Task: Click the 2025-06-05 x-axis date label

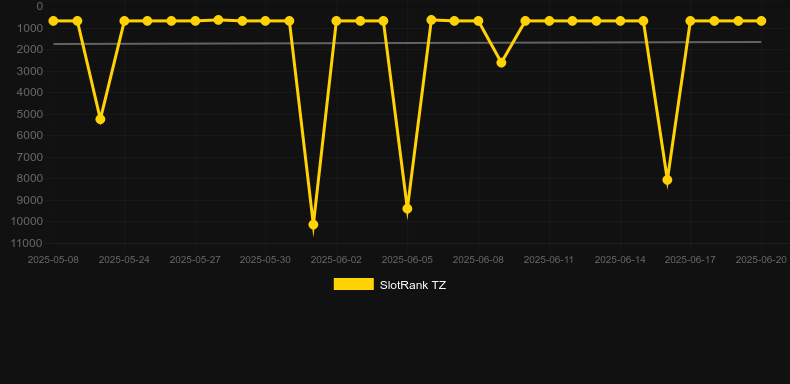Action: [407, 260]
